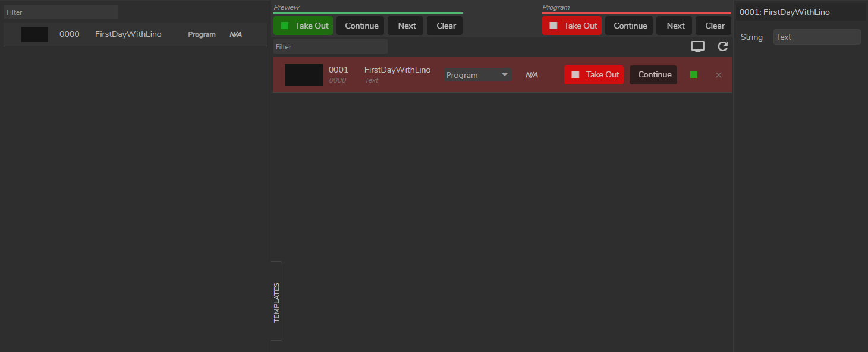Open the vertical TEMPLATES tab
The image size is (868, 352).
276,302
